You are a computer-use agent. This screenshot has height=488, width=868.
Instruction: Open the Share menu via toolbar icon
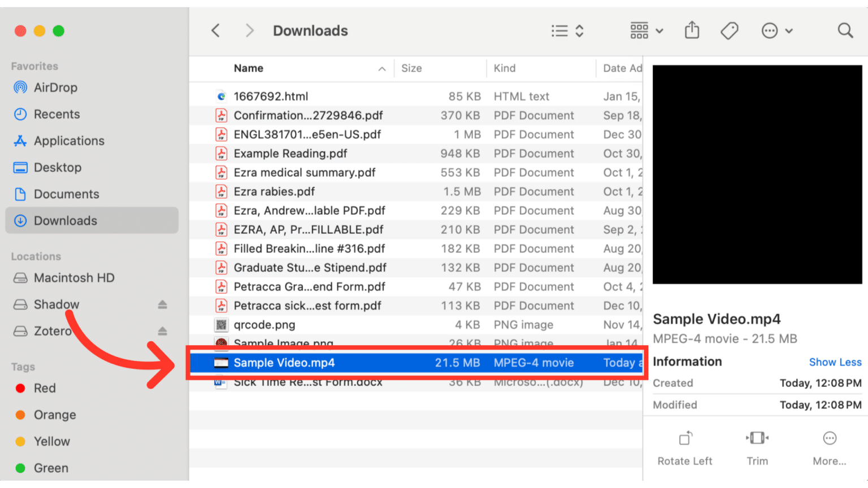click(x=692, y=30)
